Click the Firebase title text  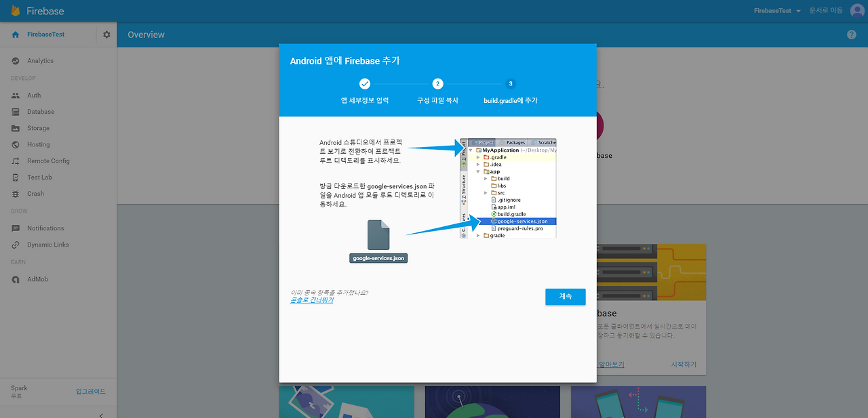coord(45,12)
